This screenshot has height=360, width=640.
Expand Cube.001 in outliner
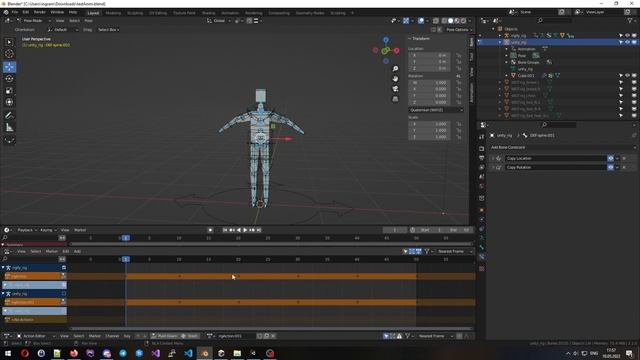pos(507,76)
